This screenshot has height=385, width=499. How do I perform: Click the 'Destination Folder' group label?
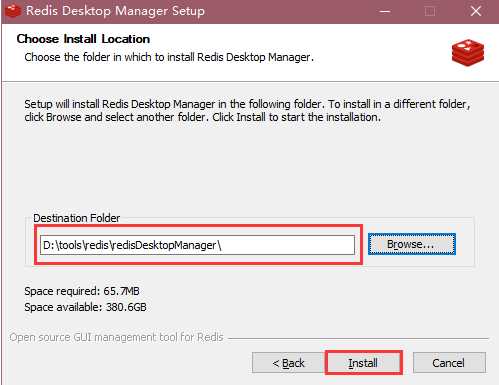tap(77, 218)
